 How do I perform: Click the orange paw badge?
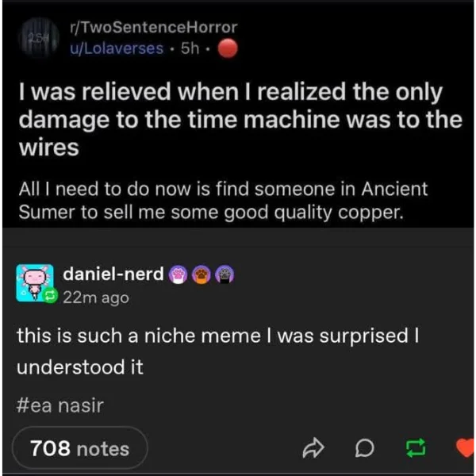pyautogui.click(x=202, y=274)
